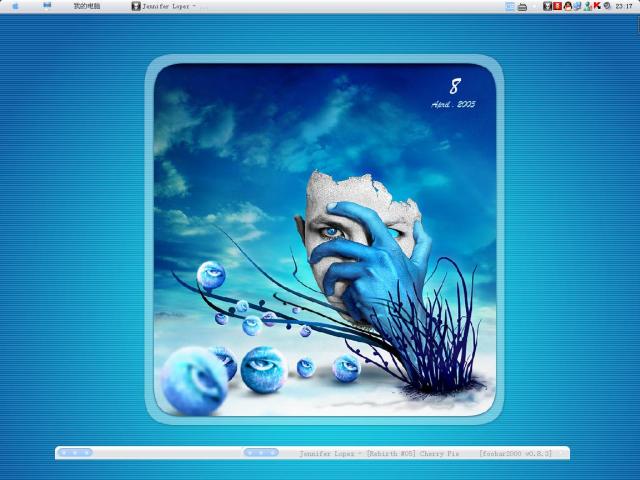This screenshot has height=480, width=640.
Task: Click the round grey tray icon before clock
Action: click(607, 6)
